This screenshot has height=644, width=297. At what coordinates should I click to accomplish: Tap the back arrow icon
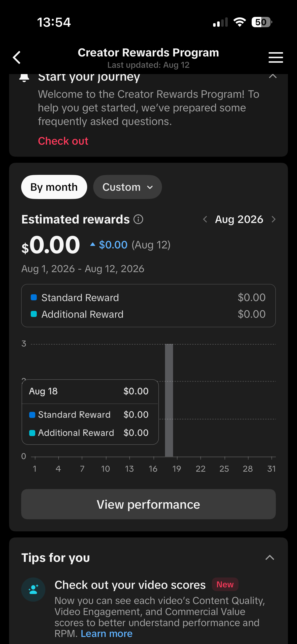pyautogui.click(x=17, y=57)
